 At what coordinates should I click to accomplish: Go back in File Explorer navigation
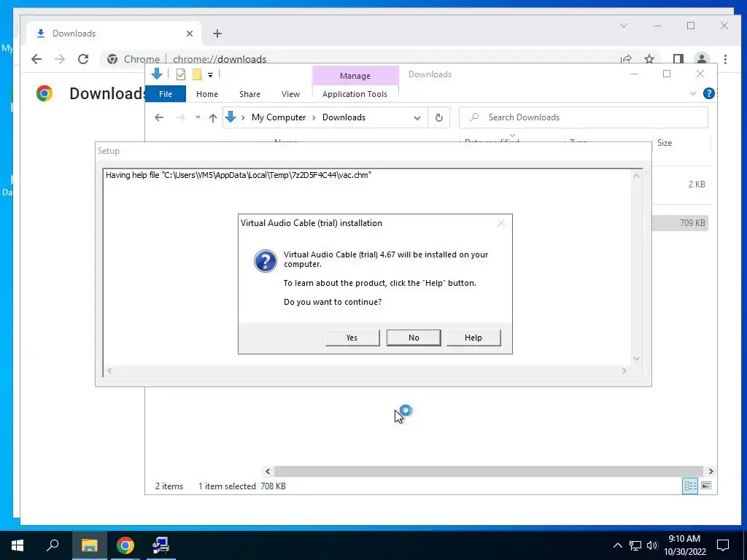click(x=159, y=117)
